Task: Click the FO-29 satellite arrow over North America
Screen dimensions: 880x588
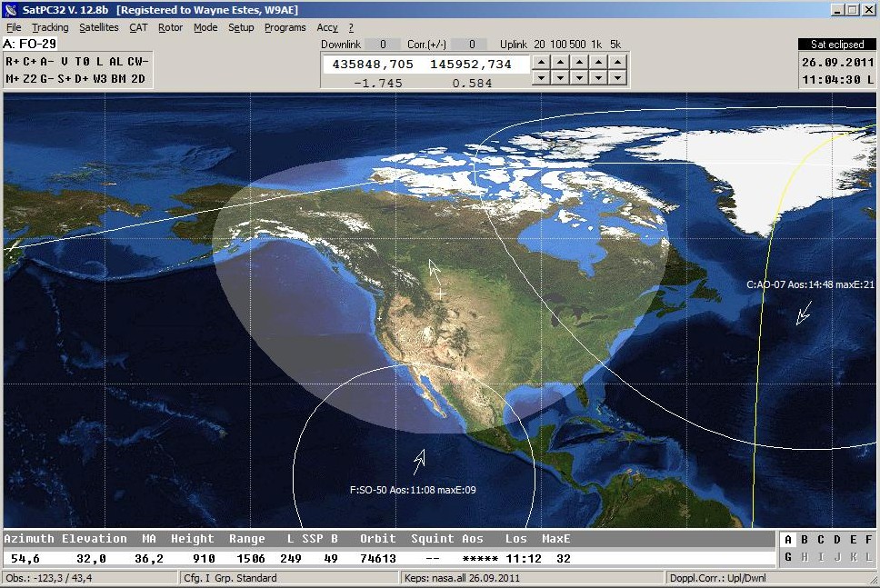Action: (x=435, y=270)
